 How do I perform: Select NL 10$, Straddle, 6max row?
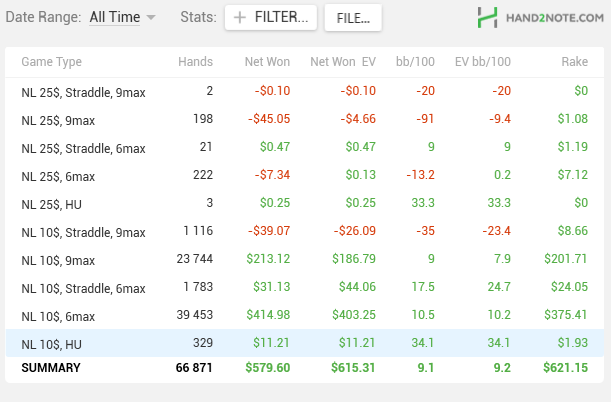pos(305,288)
